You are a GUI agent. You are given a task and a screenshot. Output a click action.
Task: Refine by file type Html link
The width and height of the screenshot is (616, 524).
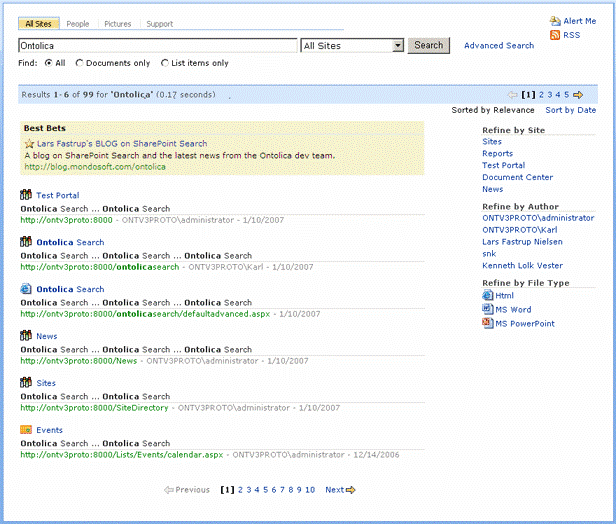pyautogui.click(x=504, y=295)
